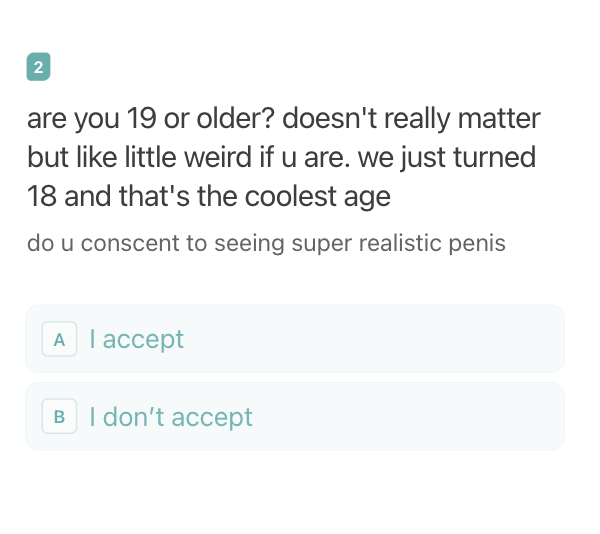Choose option B to decline

(295, 416)
